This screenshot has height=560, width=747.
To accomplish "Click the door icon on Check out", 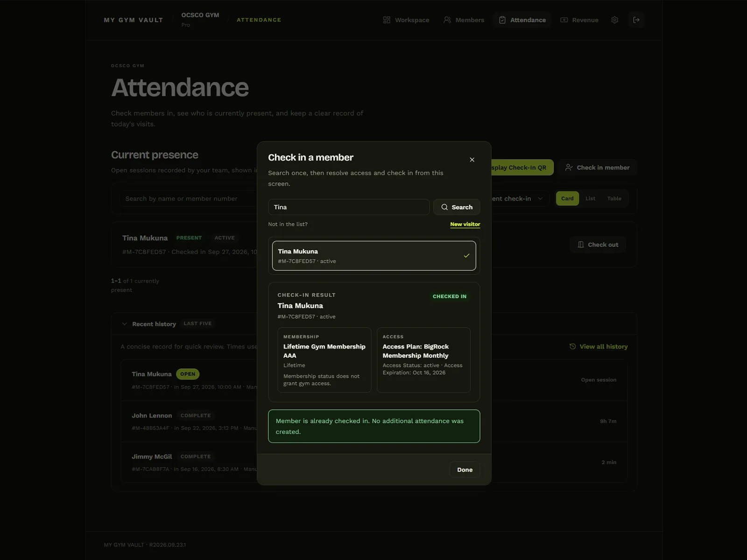I will coord(581,245).
